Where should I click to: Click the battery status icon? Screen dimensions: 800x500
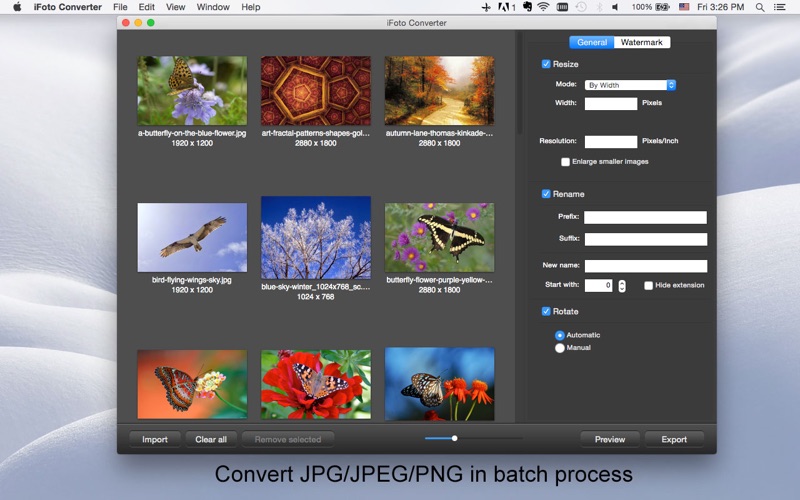[663, 7]
